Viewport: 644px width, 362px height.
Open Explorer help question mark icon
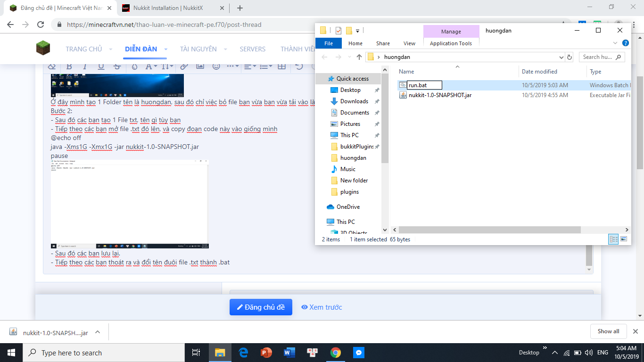pos(626,43)
